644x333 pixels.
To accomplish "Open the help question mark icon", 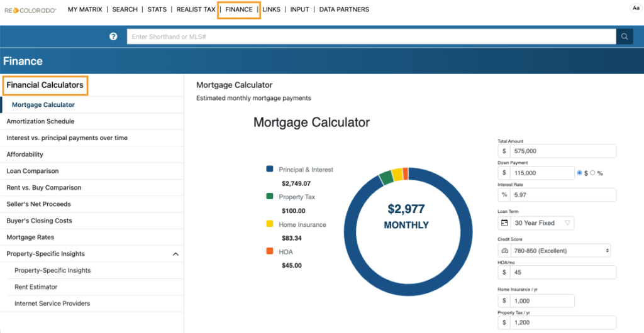I will tap(114, 37).
